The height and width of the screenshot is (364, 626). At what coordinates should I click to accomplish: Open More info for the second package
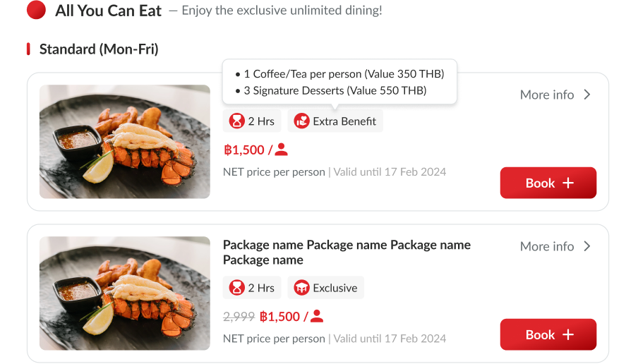pos(548,246)
